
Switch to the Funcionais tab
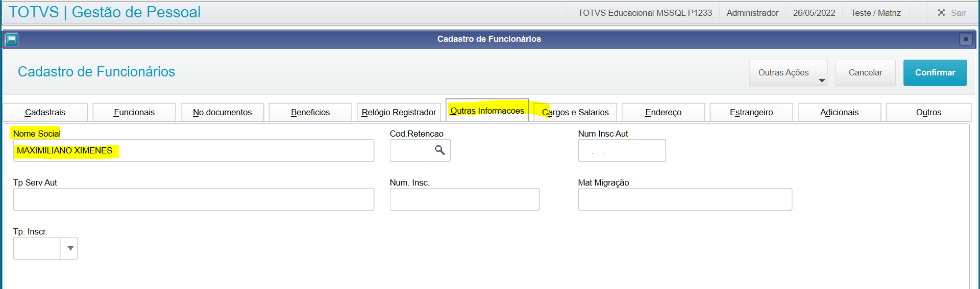[x=134, y=112]
